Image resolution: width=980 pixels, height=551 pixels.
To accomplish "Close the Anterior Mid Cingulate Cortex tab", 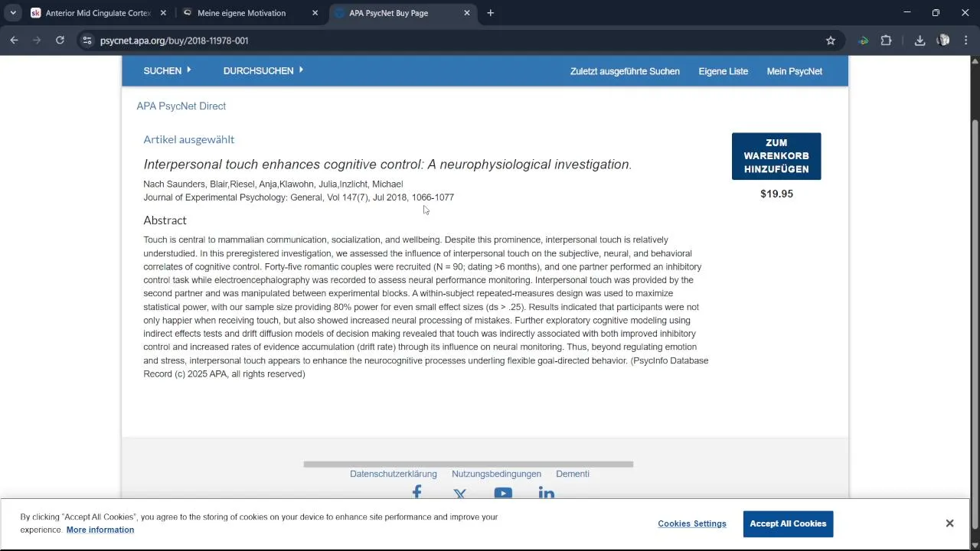I will click(163, 13).
